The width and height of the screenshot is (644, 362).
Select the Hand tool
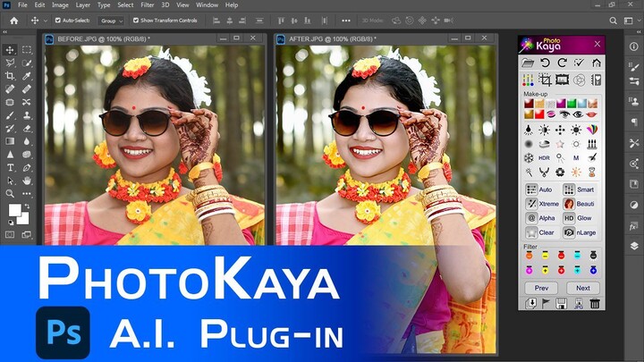coord(27,181)
